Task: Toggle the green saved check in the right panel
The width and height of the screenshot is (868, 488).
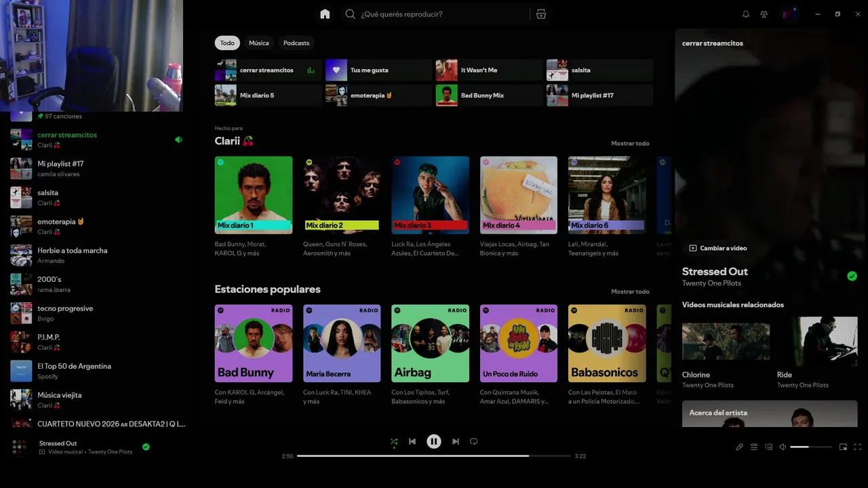Action: [852, 276]
